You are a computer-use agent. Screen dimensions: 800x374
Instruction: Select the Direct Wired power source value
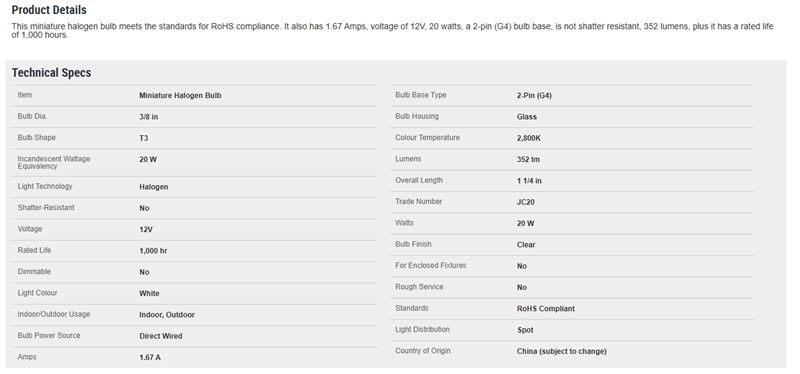pos(161,336)
